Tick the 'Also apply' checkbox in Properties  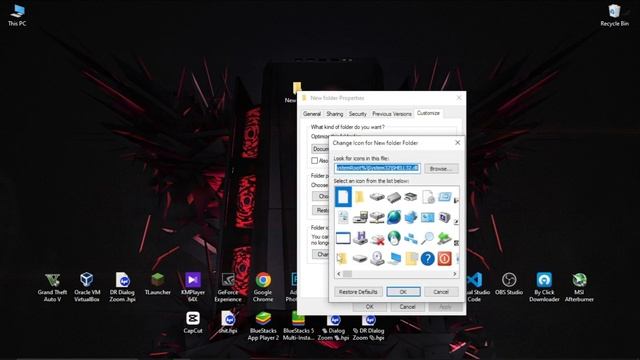314,160
